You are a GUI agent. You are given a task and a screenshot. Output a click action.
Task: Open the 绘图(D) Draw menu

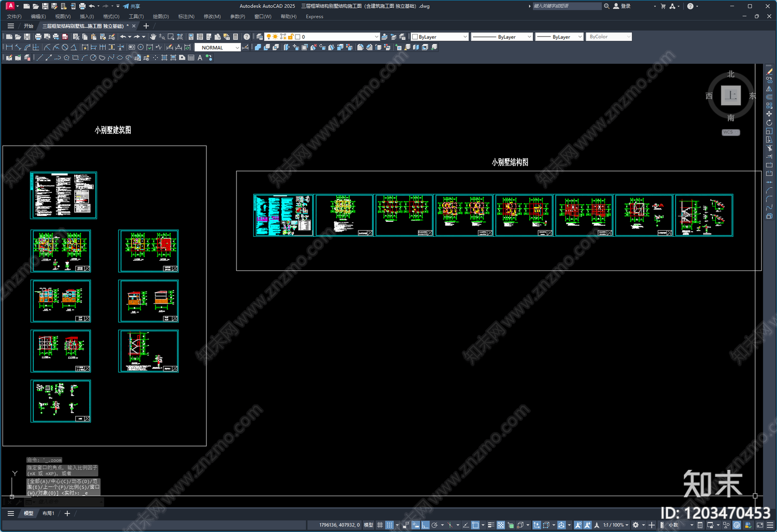161,17
